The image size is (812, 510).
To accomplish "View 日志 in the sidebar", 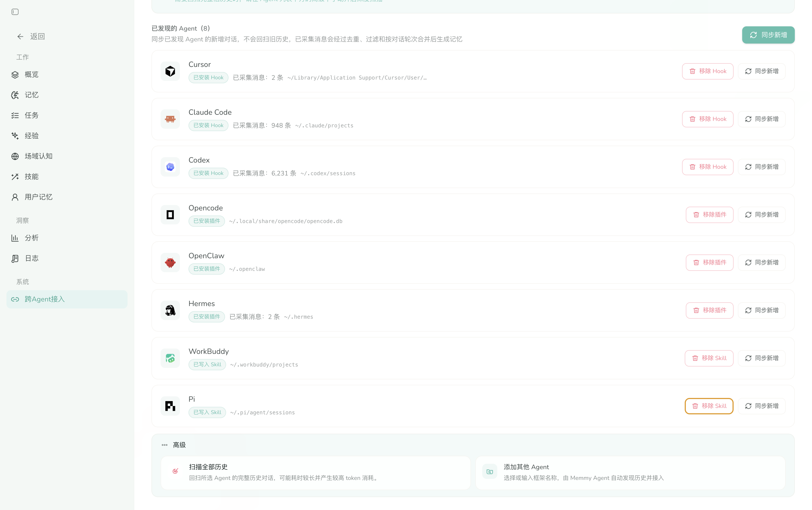I will click(67, 258).
